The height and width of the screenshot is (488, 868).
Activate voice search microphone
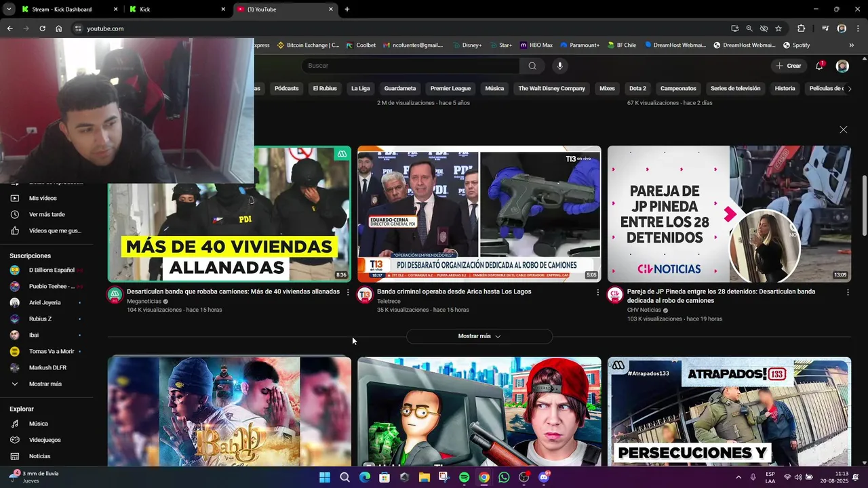tap(559, 66)
